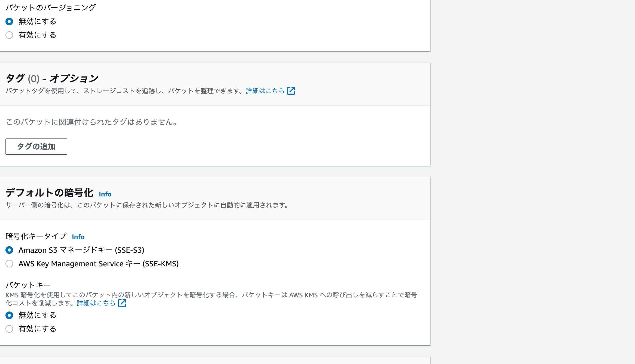Select 無効にする for バケットのバージョニング
This screenshot has width=635, height=364.
(x=10, y=21)
